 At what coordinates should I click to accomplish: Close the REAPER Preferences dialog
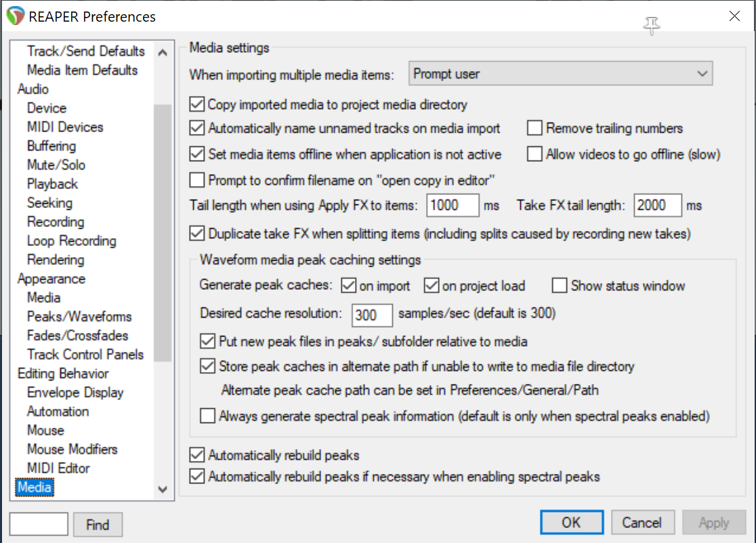[734, 16]
